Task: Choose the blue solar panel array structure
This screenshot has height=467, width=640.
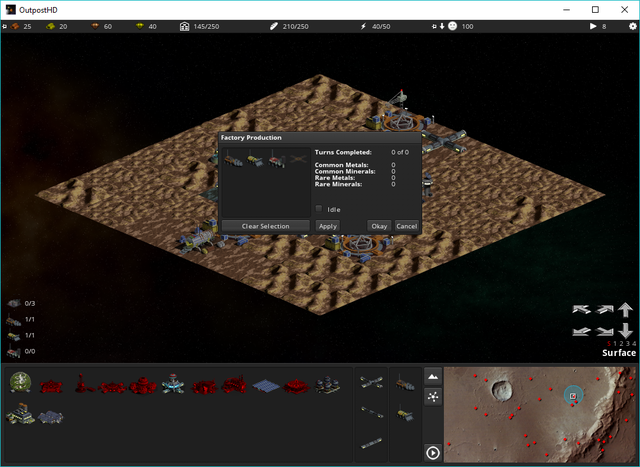Action: 266,386
